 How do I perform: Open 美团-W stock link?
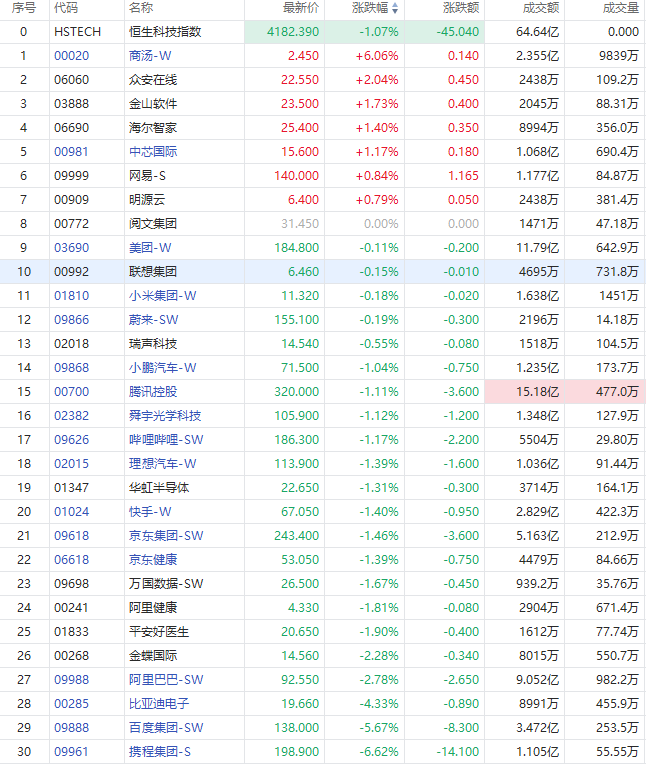[150, 248]
